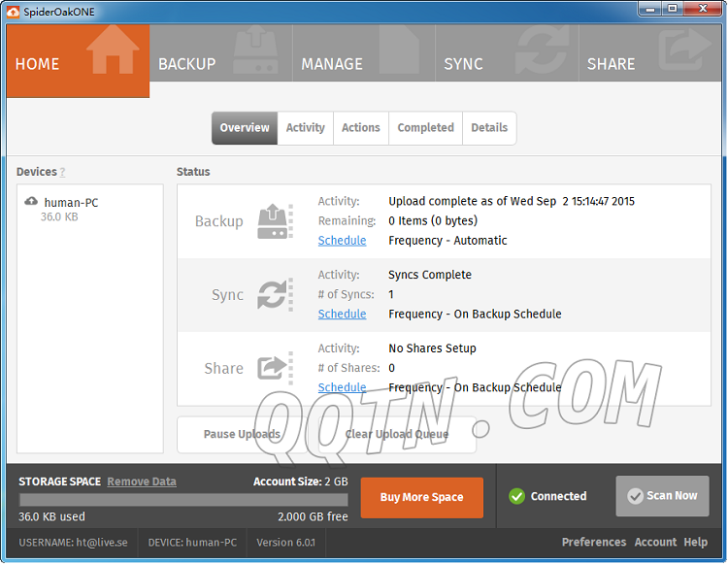Viewport: 728px width, 564px height.
Task: Click the Backup status drive icon
Action: (x=274, y=221)
